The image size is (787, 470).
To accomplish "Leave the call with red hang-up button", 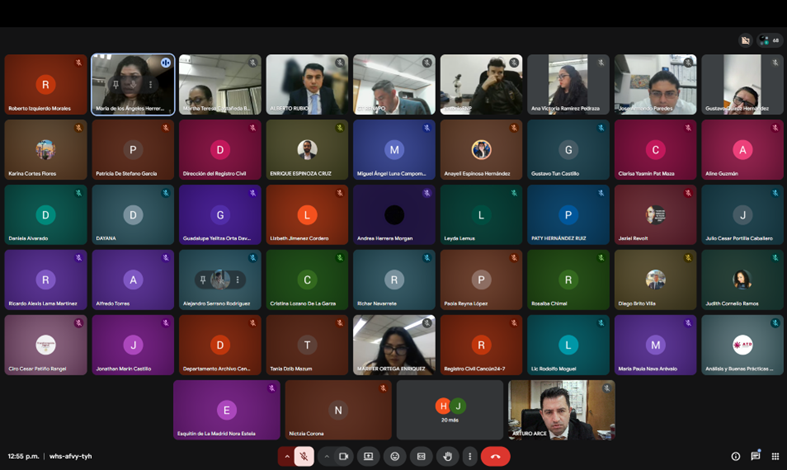I will click(x=495, y=456).
